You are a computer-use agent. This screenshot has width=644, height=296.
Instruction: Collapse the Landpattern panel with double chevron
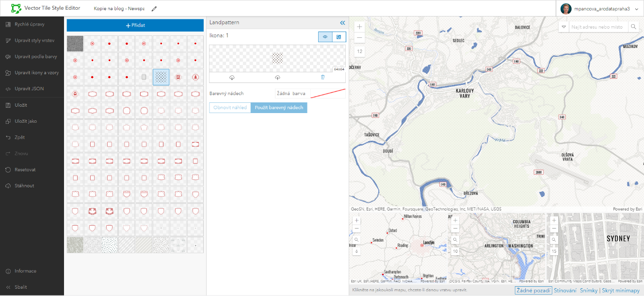tap(342, 23)
